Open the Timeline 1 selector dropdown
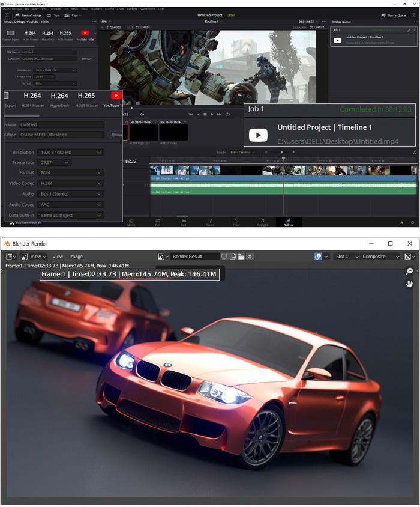Viewport: 420px width, 507px height. point(213,22)
